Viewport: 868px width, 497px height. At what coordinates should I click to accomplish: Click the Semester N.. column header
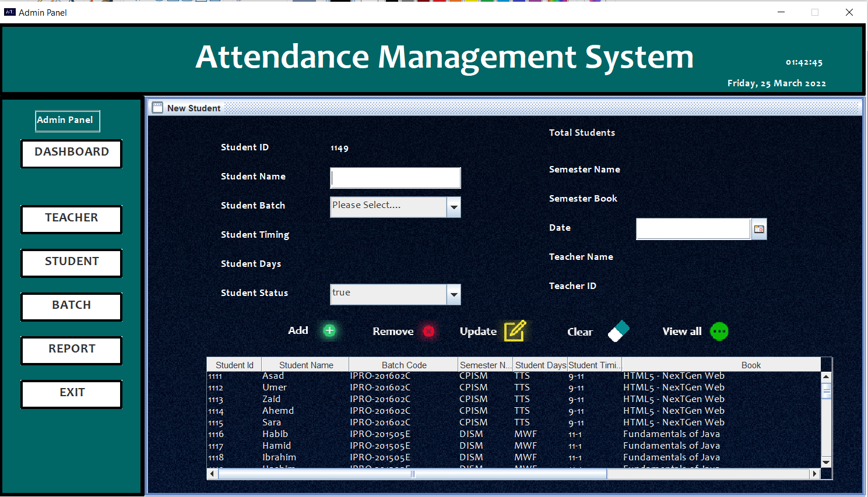[486, 365]
